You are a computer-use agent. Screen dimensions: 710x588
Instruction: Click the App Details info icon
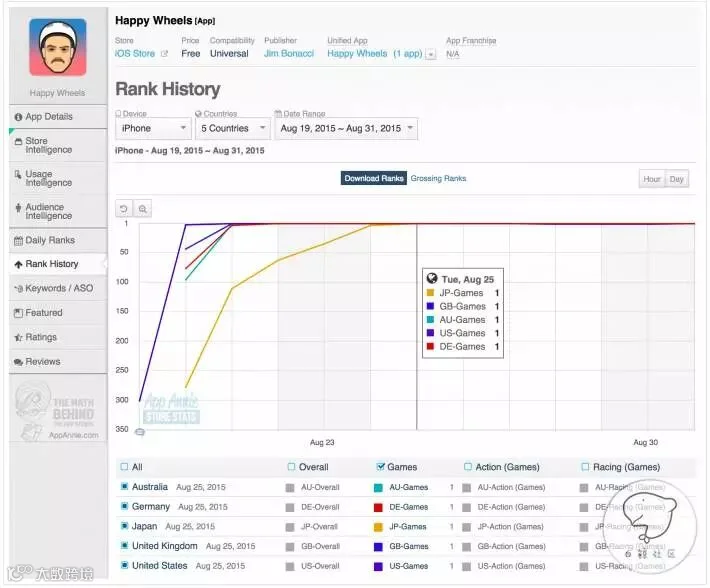[18, 117]
